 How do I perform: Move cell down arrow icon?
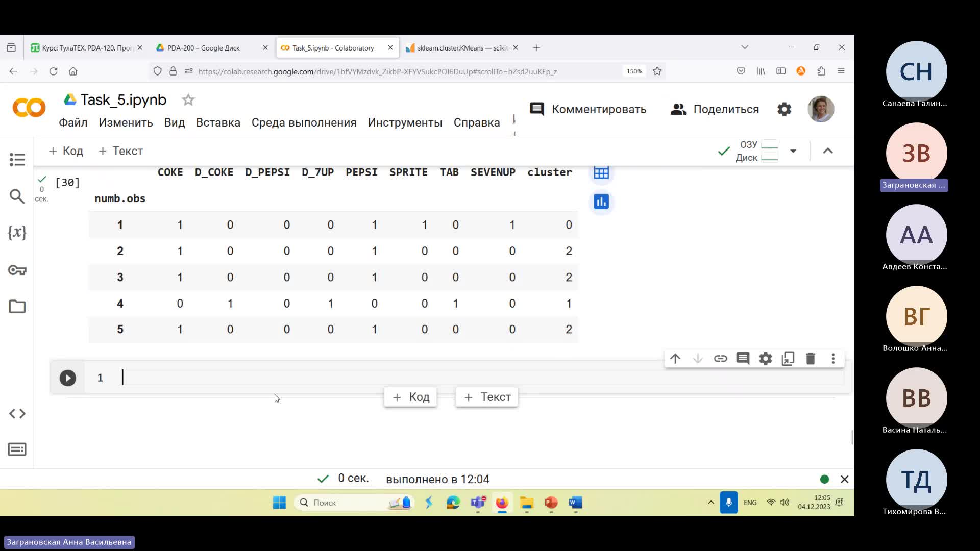tap(698, 359)
